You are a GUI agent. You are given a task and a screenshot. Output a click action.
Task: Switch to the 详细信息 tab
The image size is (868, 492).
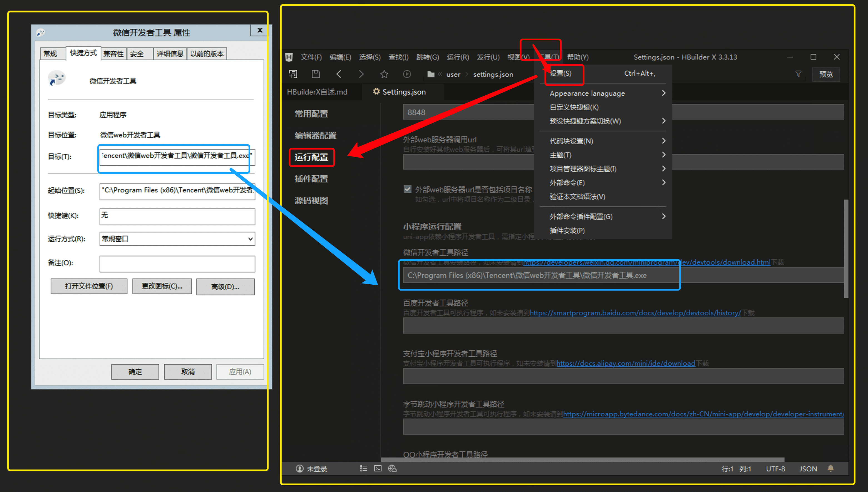click(x=170, y=54)
